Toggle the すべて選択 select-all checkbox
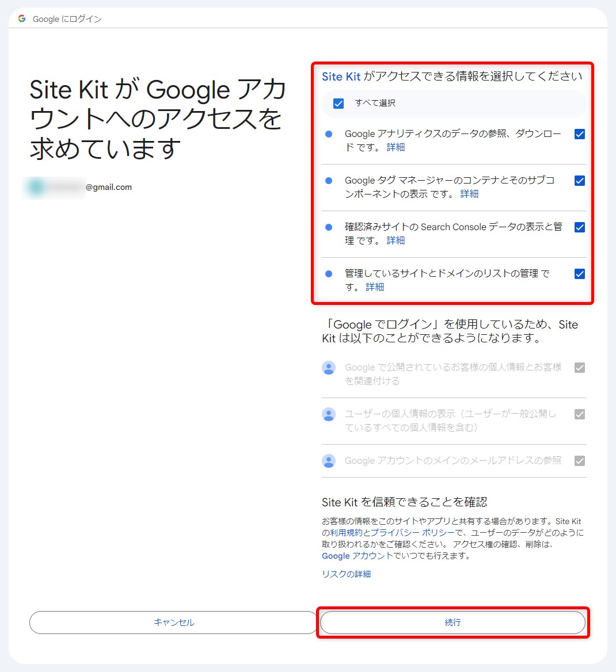This screenshot has height=672, width=616. 339,104
